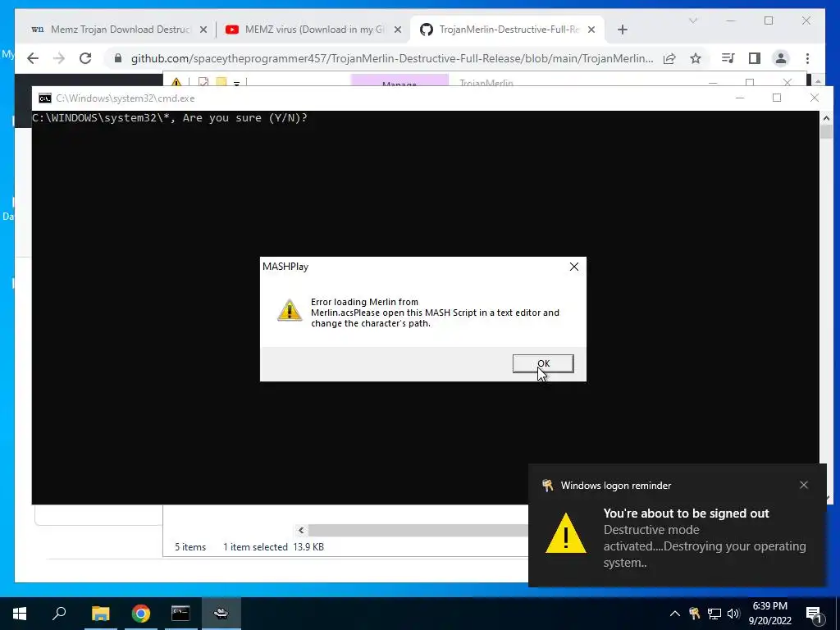Dismiss the Windows logon reminder notification
This screenshot has height=630, width=840.
804,485
